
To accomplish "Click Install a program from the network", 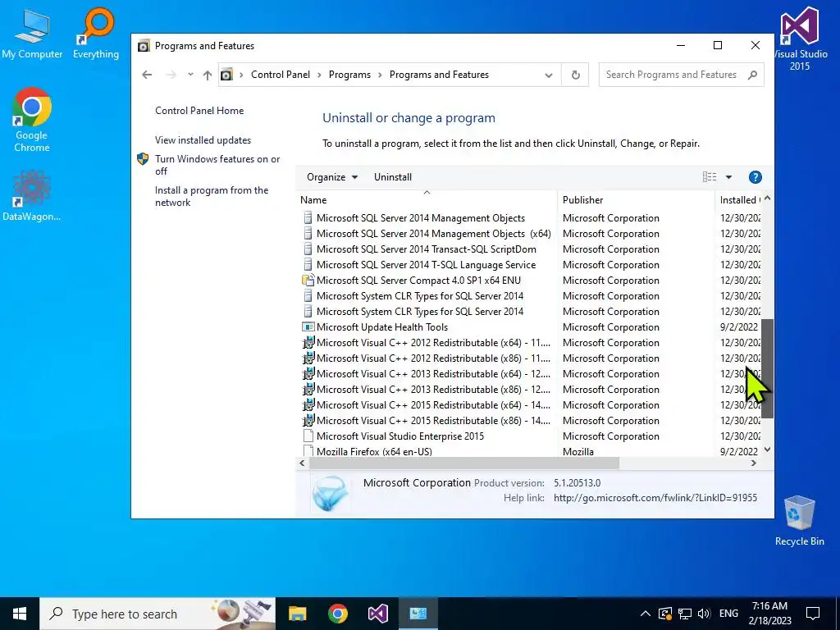I will [212, 196].
